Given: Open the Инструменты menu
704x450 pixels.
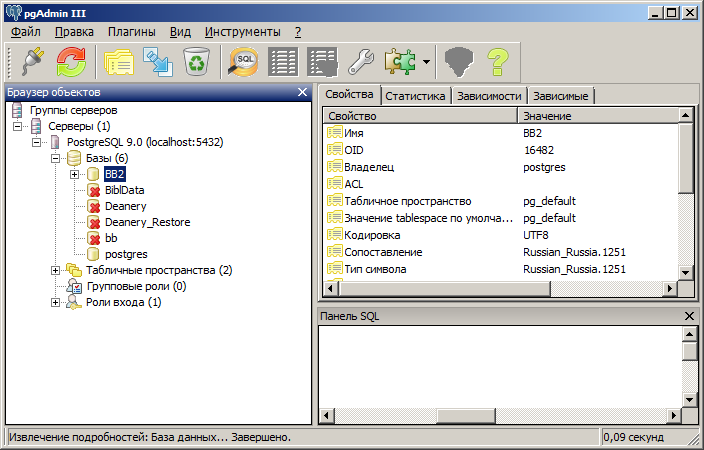Looking at the screenshot, I should [242, 32].
